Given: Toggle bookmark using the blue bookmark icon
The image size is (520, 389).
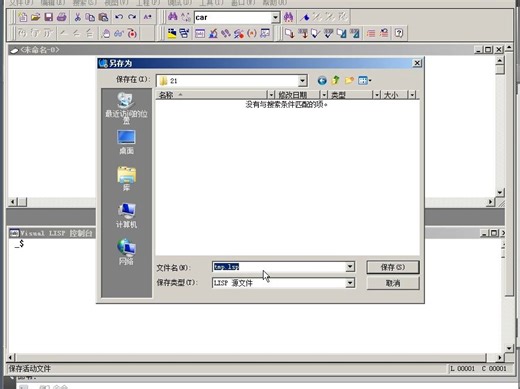Looking at the screenshot, I should 304,17.
